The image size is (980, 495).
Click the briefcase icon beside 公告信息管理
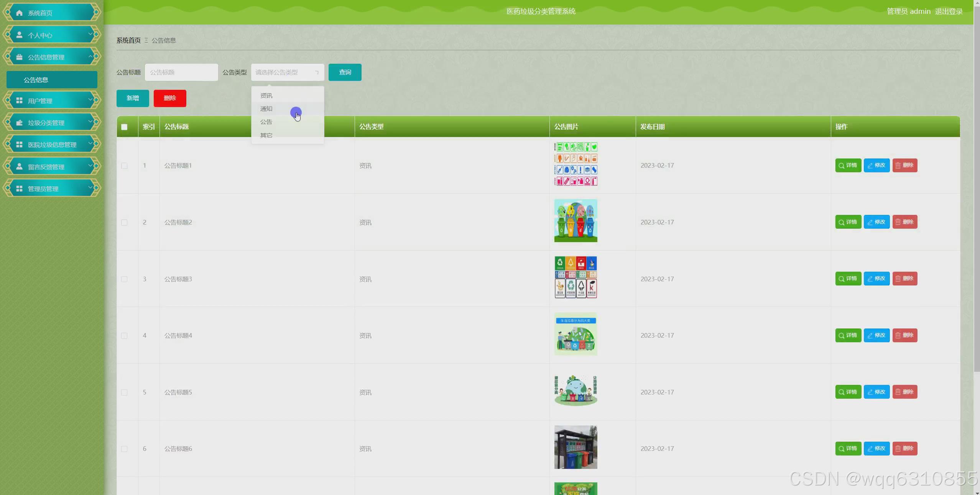[x=19, y=57]
